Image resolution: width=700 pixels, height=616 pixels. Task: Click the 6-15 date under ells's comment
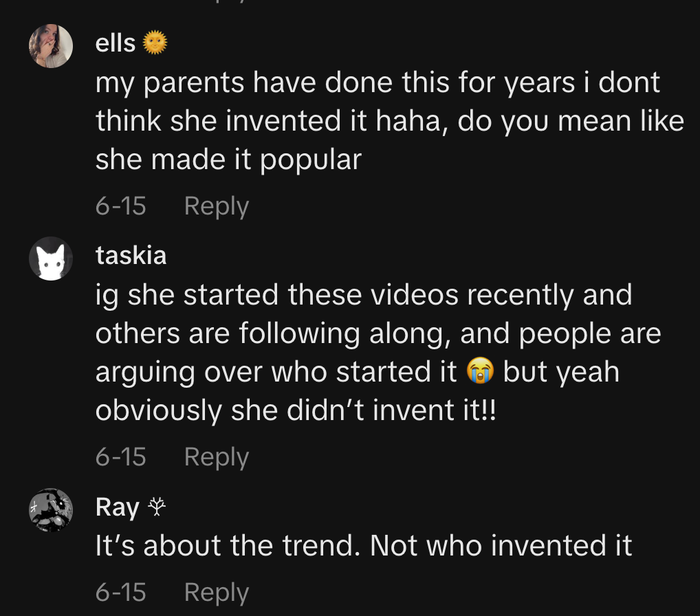(120, 206)
